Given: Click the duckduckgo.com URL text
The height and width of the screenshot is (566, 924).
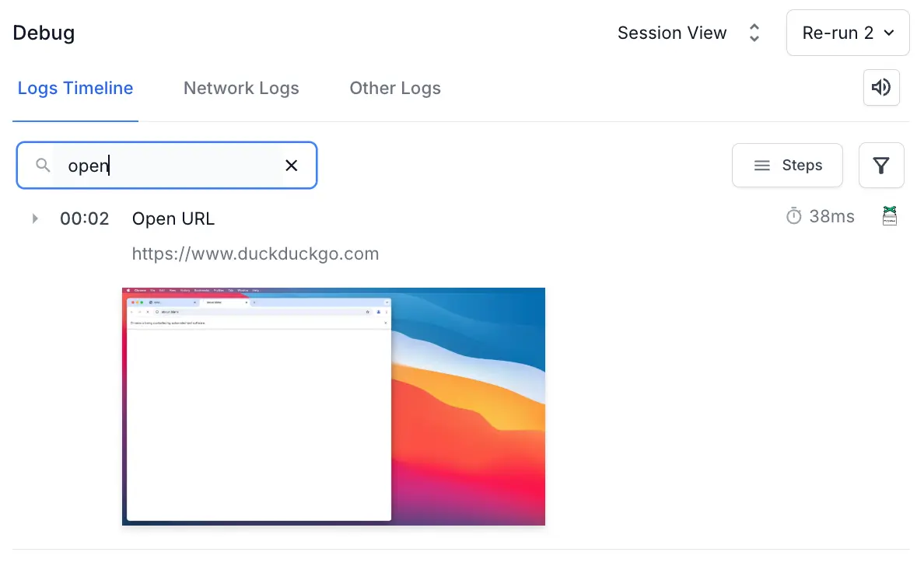Looking at the screenshot, I should pos(255,253).
